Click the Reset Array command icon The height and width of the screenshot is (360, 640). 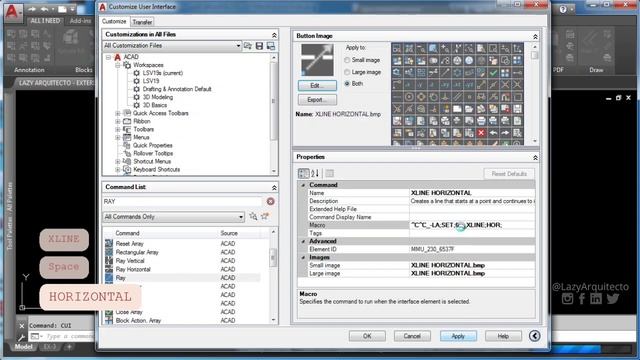109,243
